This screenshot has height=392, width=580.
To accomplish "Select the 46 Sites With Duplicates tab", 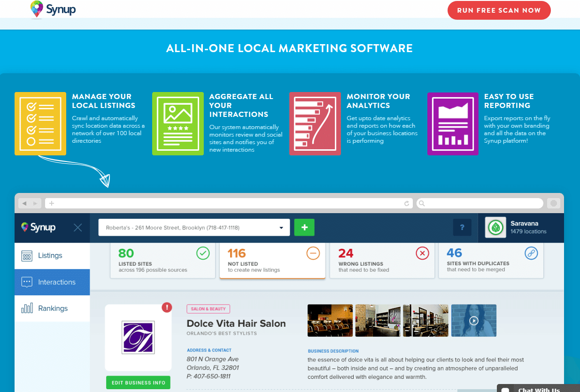I will 491,260.
